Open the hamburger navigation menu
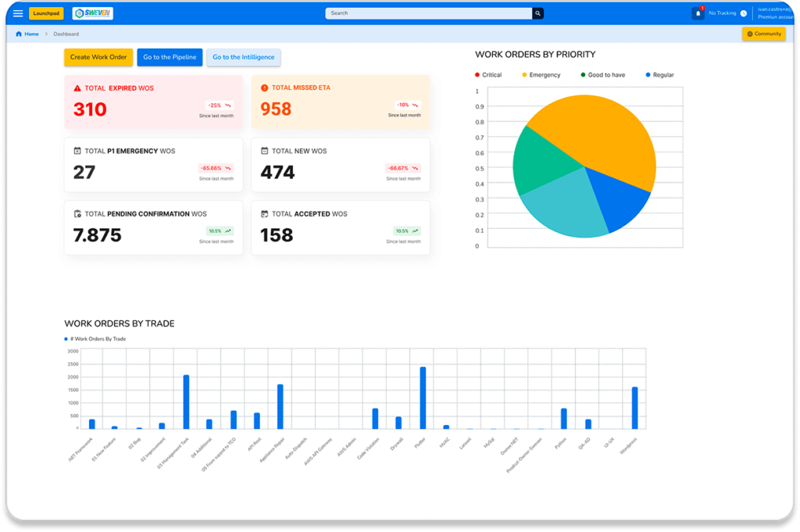 17,13
